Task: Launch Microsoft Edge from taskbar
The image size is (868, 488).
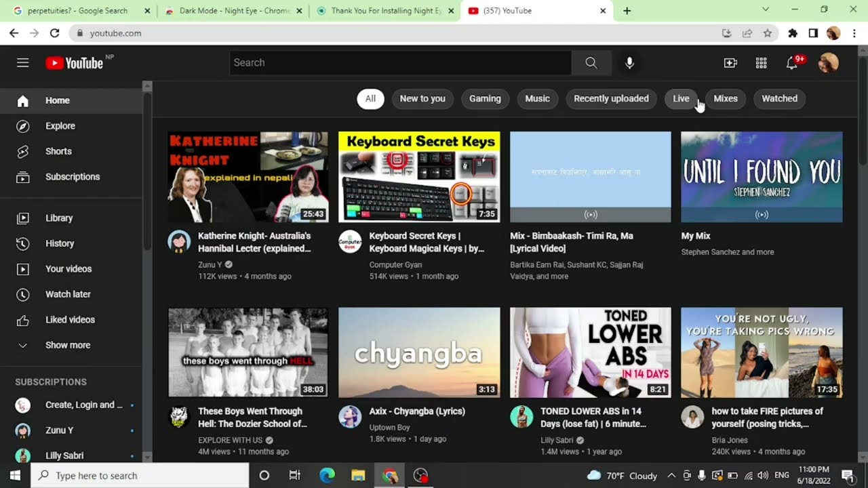Action: (x=327, y=475)
